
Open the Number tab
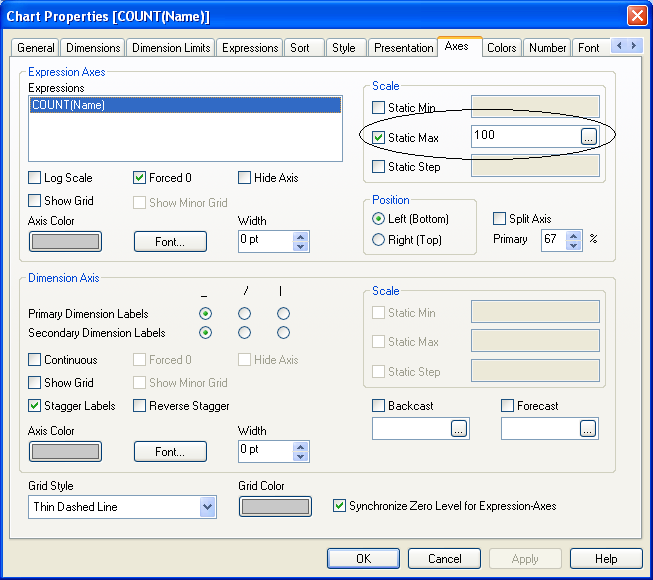548,48
